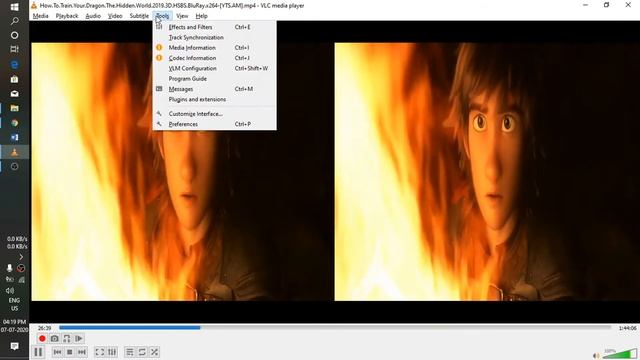Switch input language ENG US
Screen dimensions: 640x360
(14, 304)
